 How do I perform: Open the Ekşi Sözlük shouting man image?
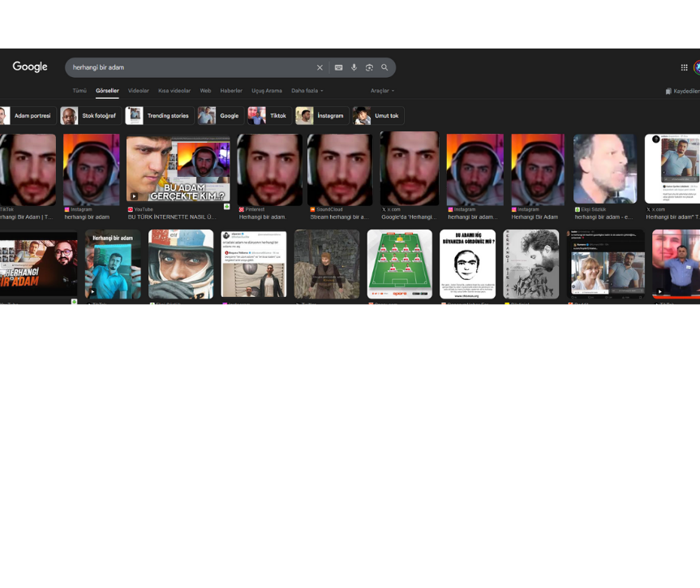(x=605, y=169)
